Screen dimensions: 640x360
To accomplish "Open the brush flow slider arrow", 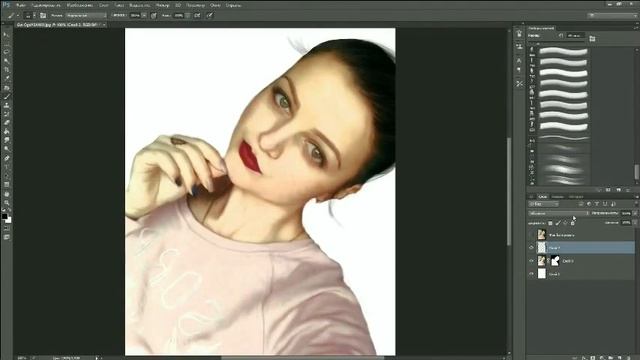I will point(187,16).
